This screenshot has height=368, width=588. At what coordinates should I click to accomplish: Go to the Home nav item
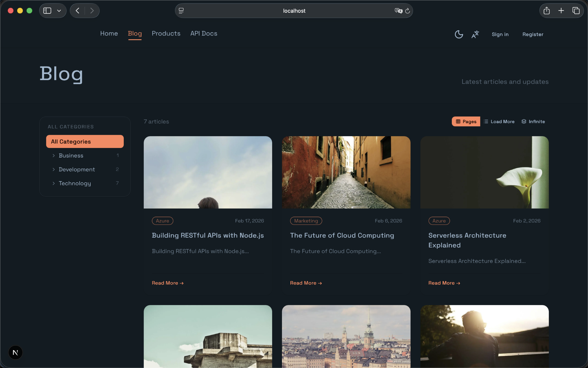(x=109, y=34)
